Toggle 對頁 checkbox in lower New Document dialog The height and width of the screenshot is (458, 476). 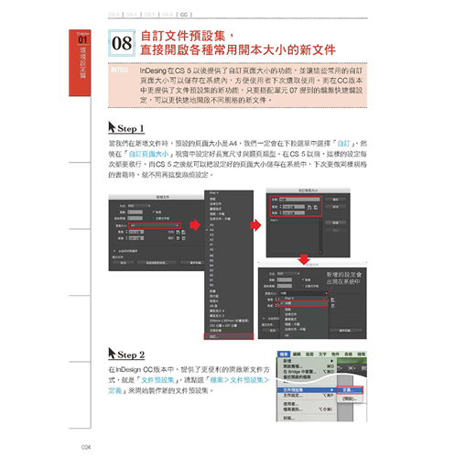[303, 279]
